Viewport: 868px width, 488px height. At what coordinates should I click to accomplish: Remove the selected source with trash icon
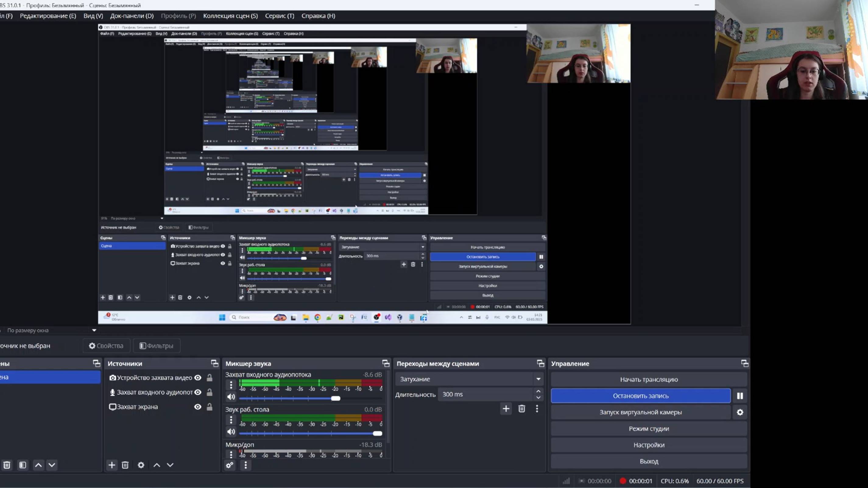(125, 465)
